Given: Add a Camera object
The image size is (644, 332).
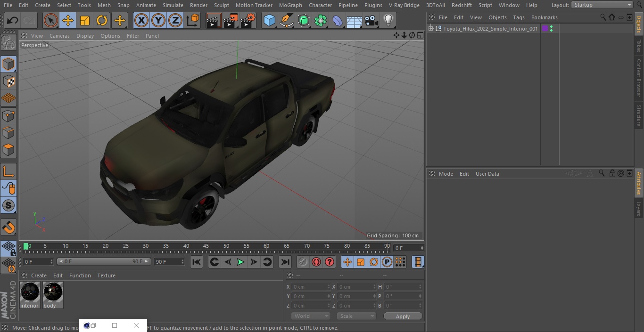Looking at the screenshot, I should [x=372, y=20].
